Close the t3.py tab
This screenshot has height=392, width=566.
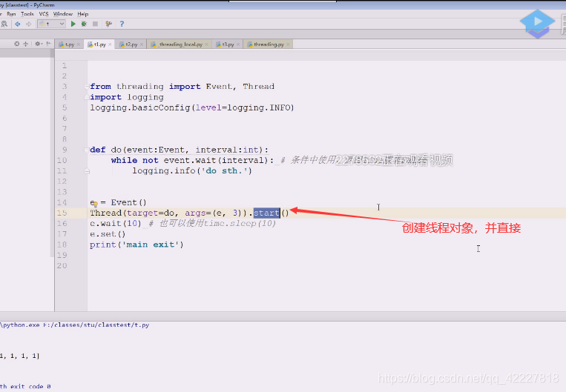tap(238, 44)
